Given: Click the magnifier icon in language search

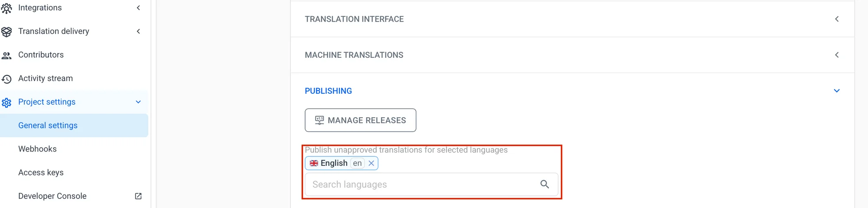Looking at the screenshot, I should click(x=545, y=185).
